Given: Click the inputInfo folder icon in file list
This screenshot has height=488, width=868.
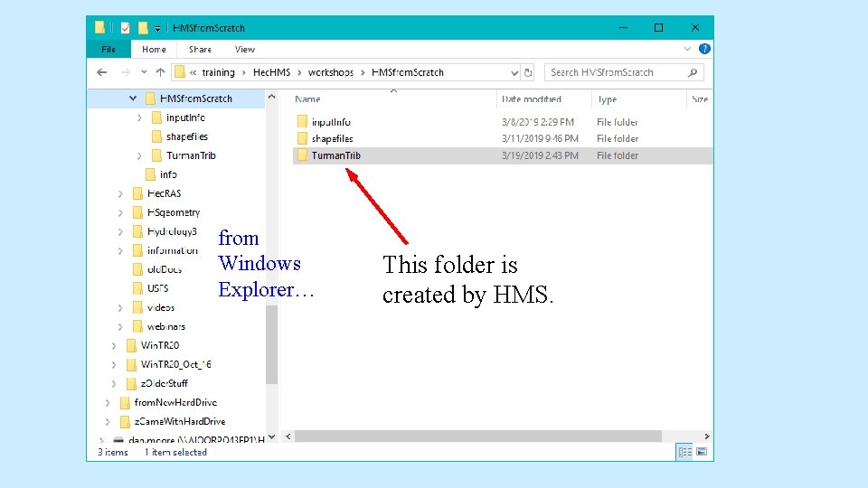Looking at the screenshot, I should [x=302, y=122].
